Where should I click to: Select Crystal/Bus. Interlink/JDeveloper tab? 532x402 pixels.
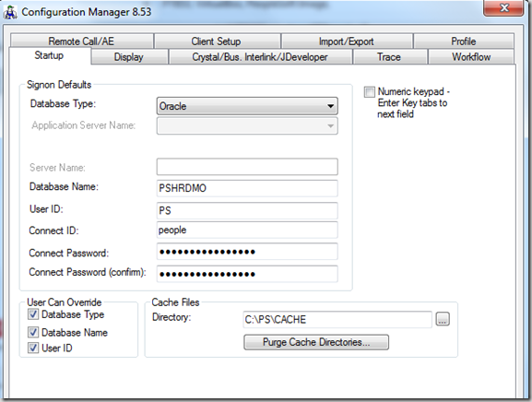point(260,57)
